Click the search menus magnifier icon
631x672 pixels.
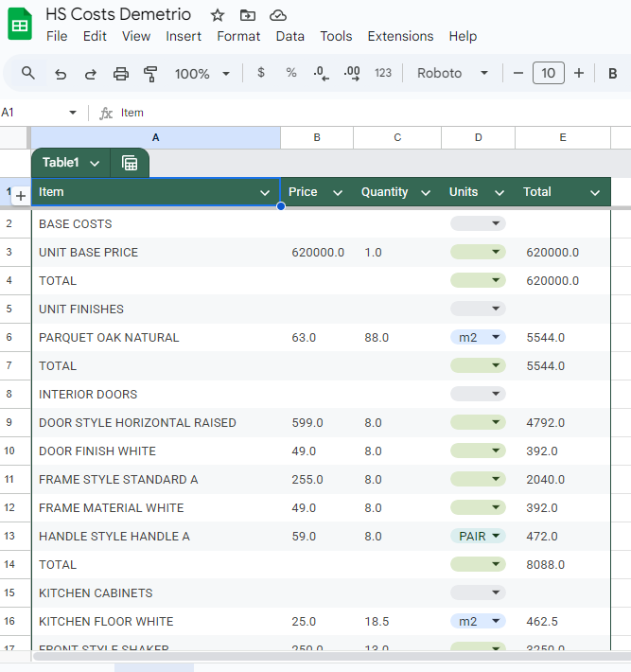(27, 73)
